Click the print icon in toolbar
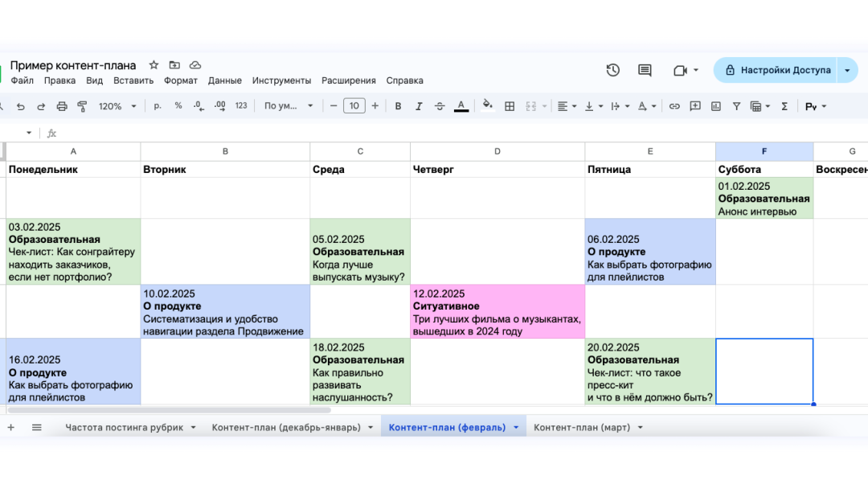868x489 pixels. [x=61, y=106]
